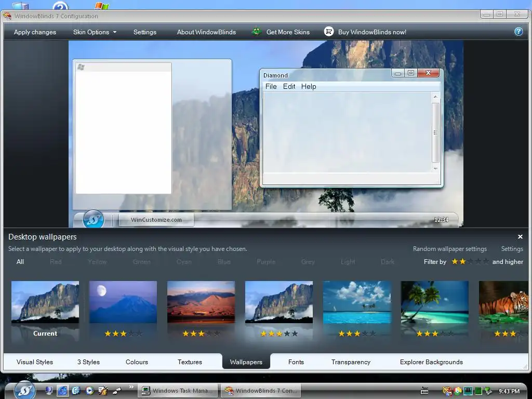Open Internet Explorer from quick launch

pos(62,391)
